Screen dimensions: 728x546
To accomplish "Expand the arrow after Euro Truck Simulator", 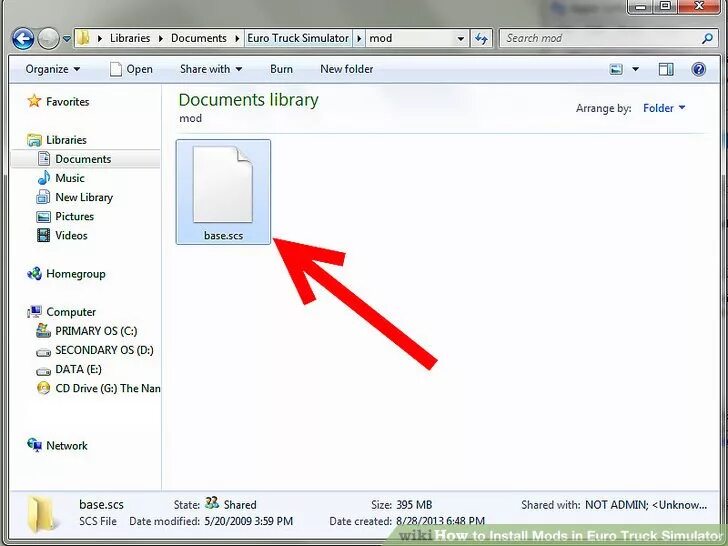I will tap(359, 38).
